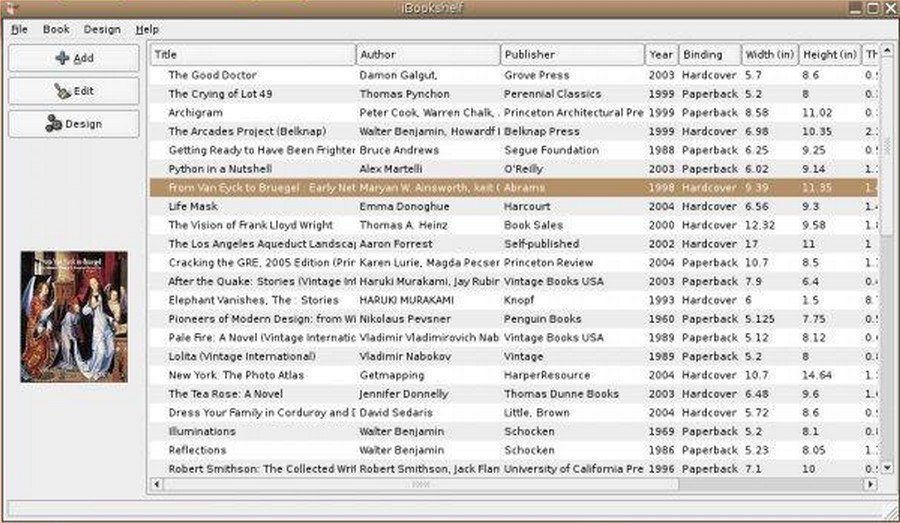Select highlighted 'From Van Eyck to Bruegel' row

point(514,188)
